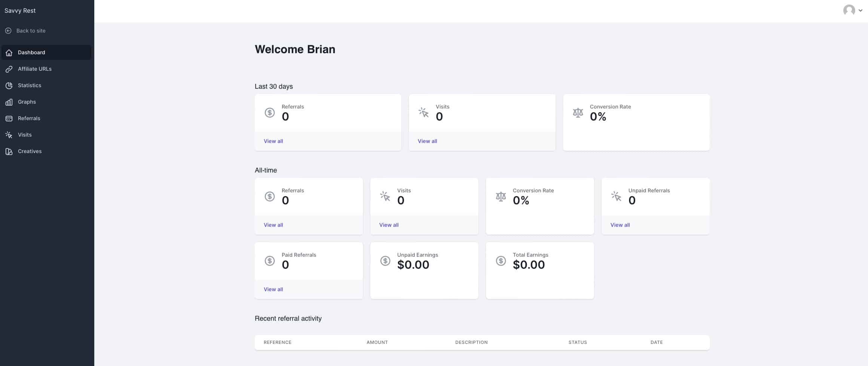
Task: Click scales icon on All-time Conversion Rate card
Action: [501, 196]
